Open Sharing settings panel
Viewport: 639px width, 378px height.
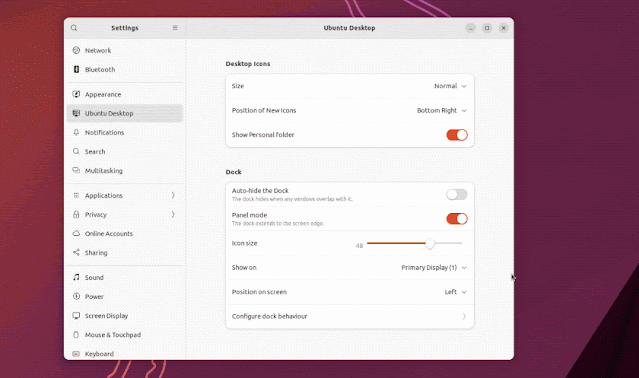pyautogui.click(x=125, y=253)
